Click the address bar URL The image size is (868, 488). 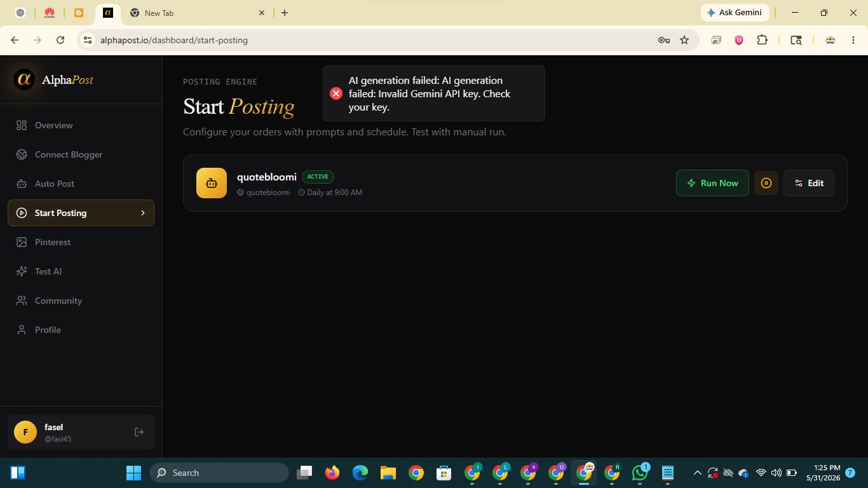tap(174, 40)
